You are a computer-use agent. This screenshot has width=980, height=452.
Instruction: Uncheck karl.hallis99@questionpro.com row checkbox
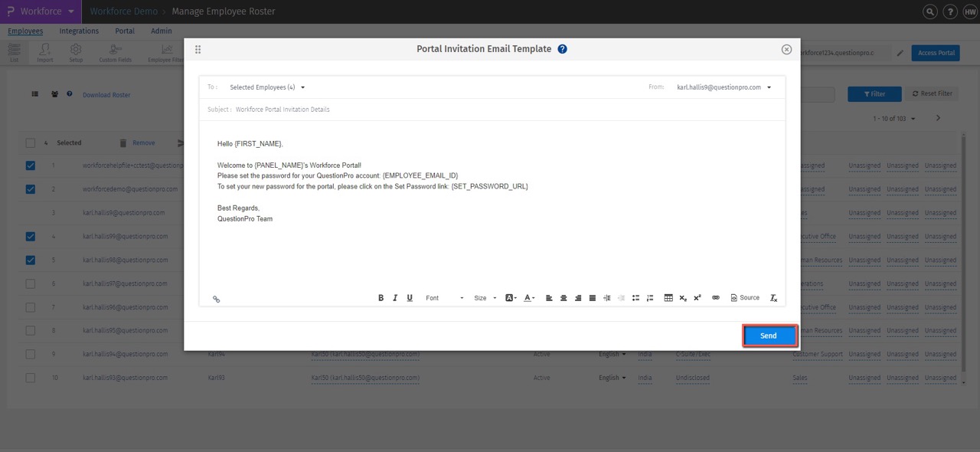point(31,236)
